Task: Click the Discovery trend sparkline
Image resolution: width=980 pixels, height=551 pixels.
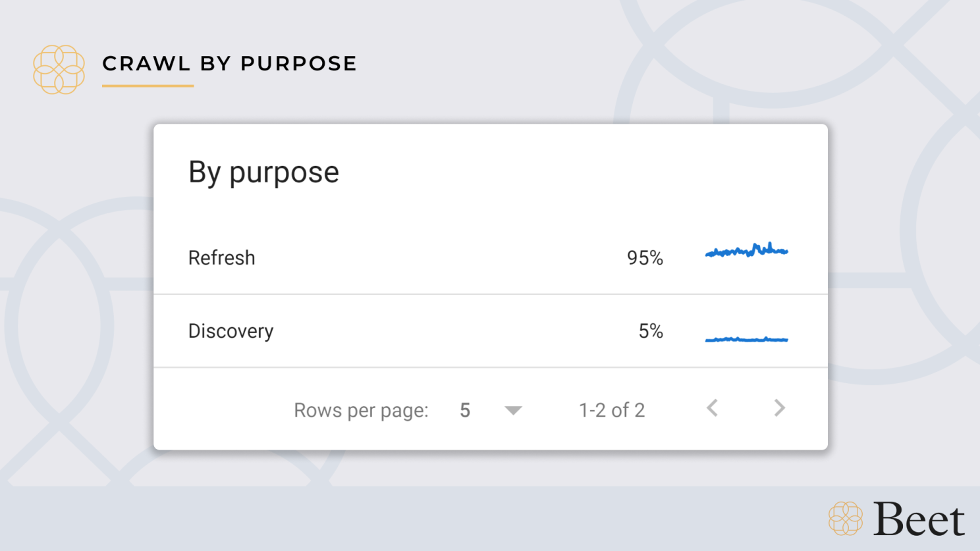Action: (746, 339)
